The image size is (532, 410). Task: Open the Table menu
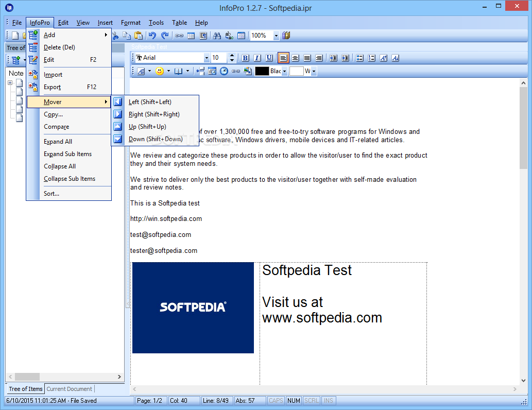[179, 23]
